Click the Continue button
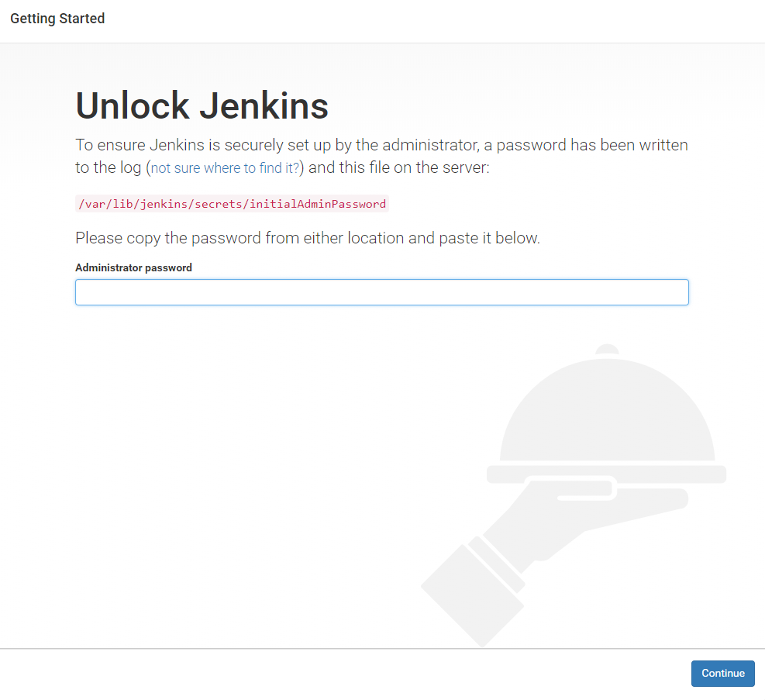 tap(722, 673)
